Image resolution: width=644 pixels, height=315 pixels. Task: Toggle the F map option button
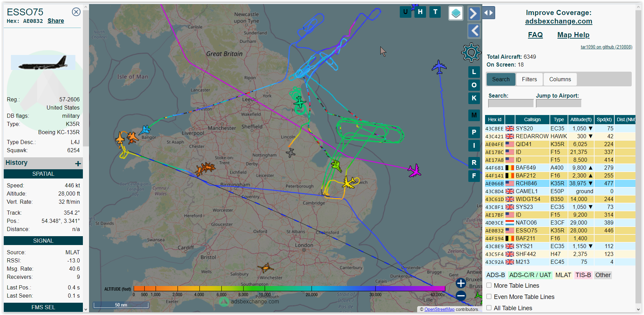(474, 176)
